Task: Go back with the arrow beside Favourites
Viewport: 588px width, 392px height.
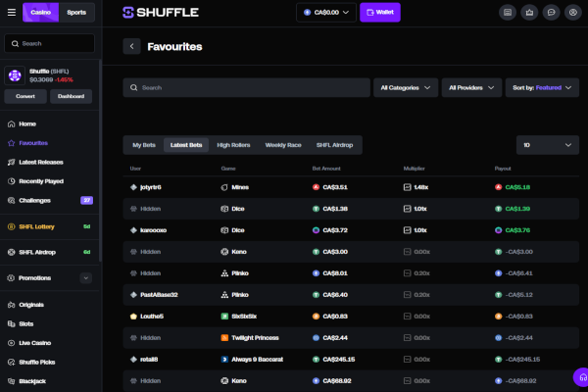Action: click(131, 46)
